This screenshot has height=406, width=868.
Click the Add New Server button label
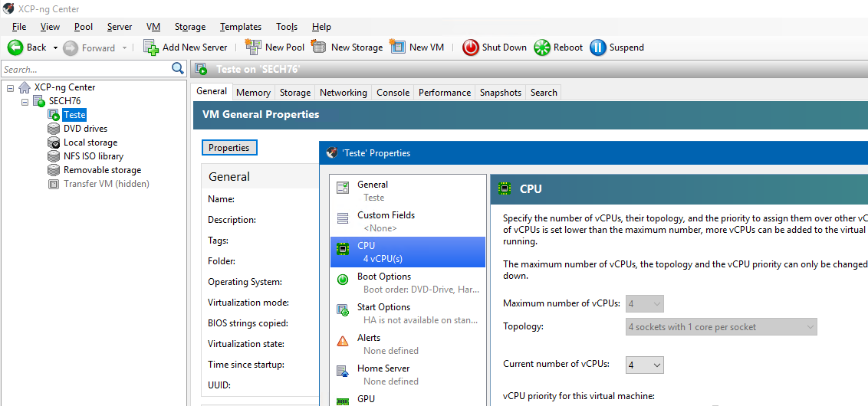pos(195,47)
